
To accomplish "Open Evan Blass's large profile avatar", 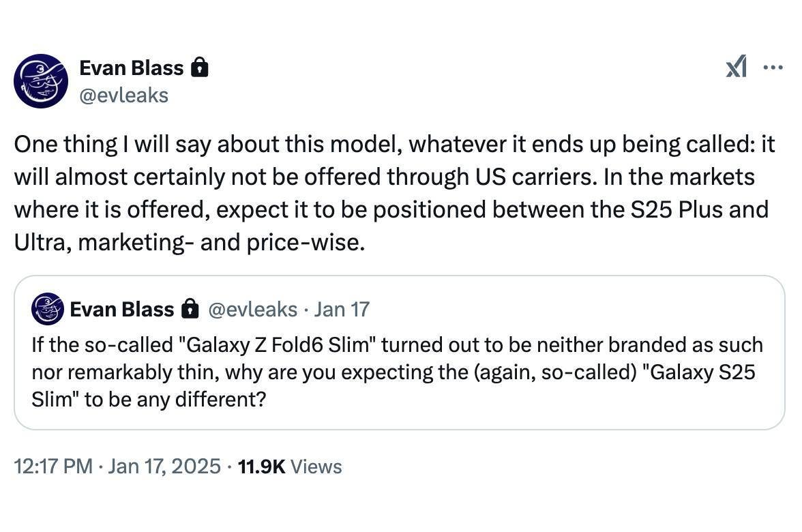I will click(41, 81).
